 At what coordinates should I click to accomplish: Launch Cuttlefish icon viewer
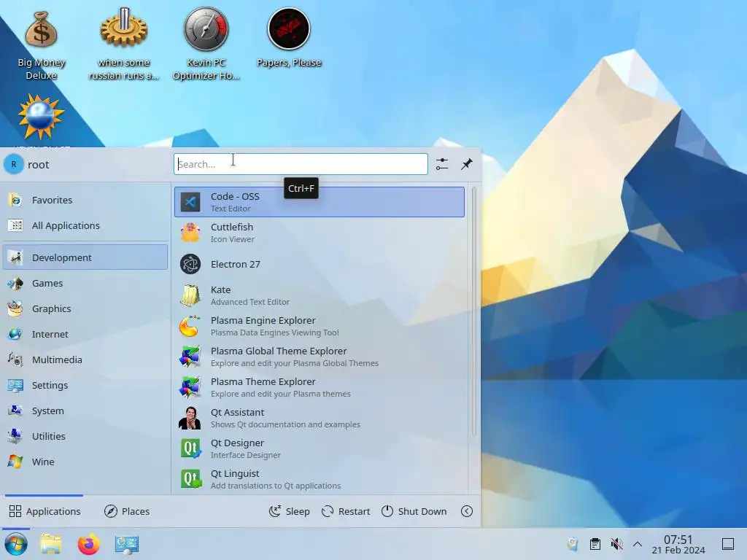tap(320, 233)
